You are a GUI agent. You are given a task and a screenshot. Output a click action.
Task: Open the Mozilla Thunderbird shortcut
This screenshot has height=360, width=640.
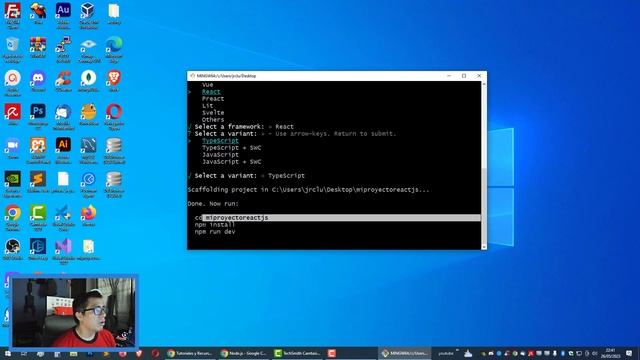point(63,111)
